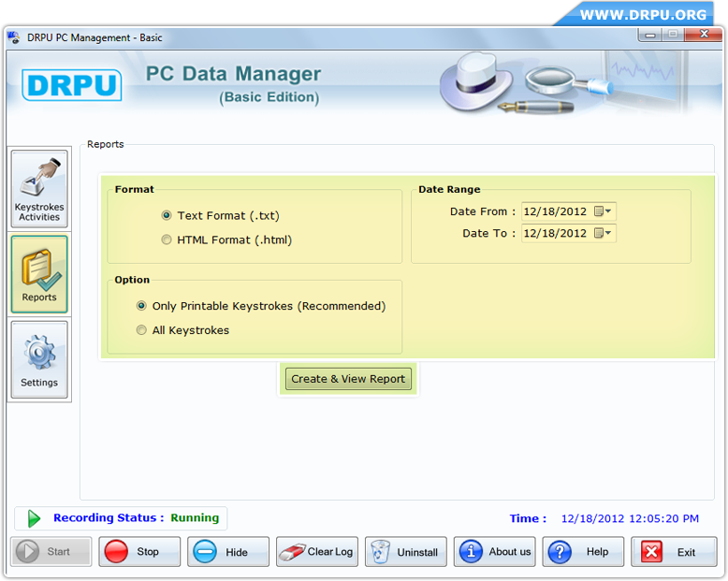
Task: Minimize the DRPU PC Management window
Action: [650, 35]
